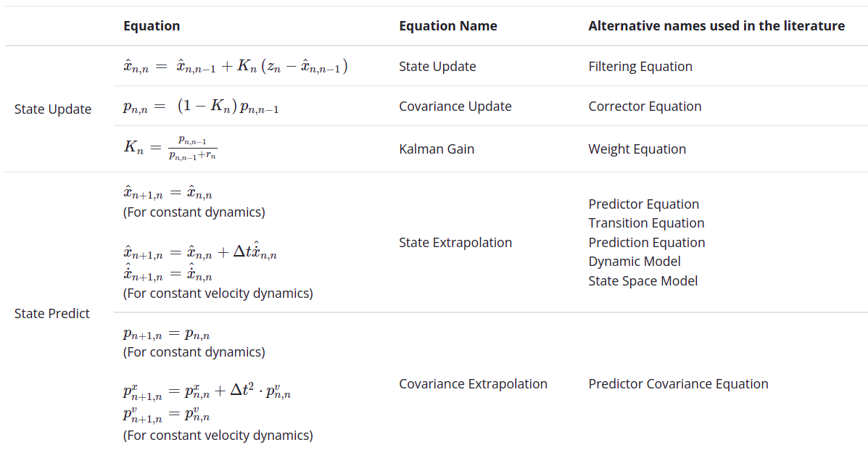This screenshot has width=868, height=458.
Task: Click the state update formula containing zn
Action: click(x=235, y=67)
